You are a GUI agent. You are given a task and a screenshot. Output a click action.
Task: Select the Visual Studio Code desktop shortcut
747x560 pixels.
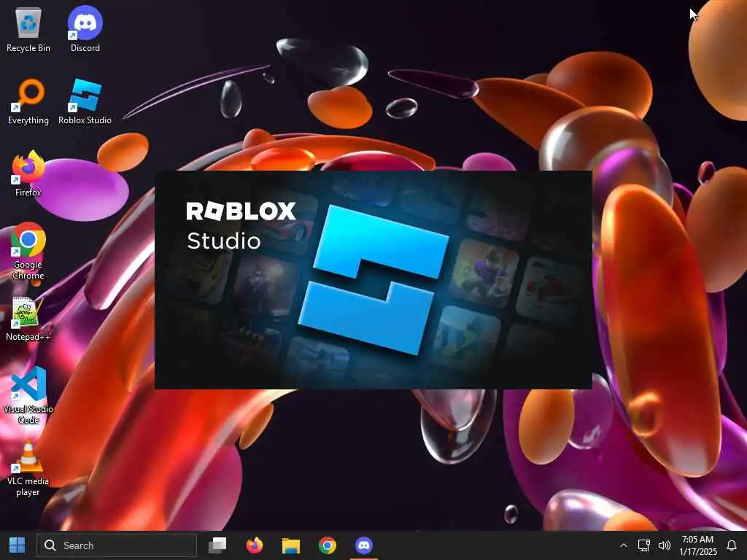pyautogui.click(x=28, y=395)
